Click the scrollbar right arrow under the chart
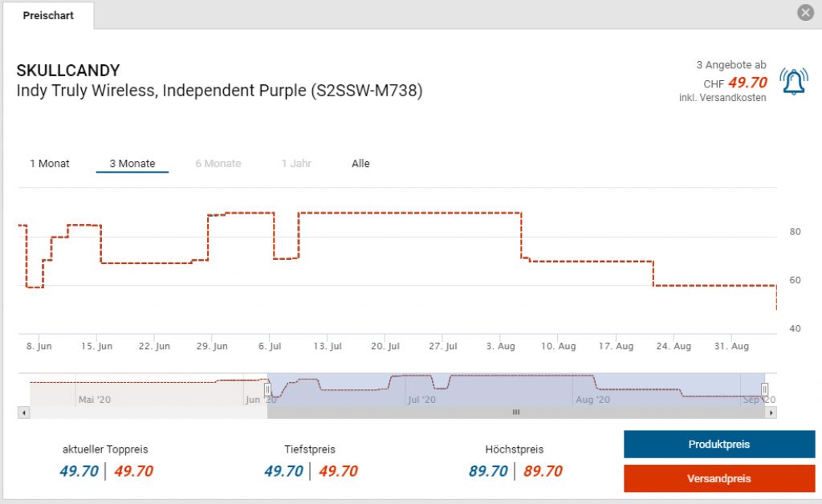This screenshot has height=504, width=822. (771, 413)
